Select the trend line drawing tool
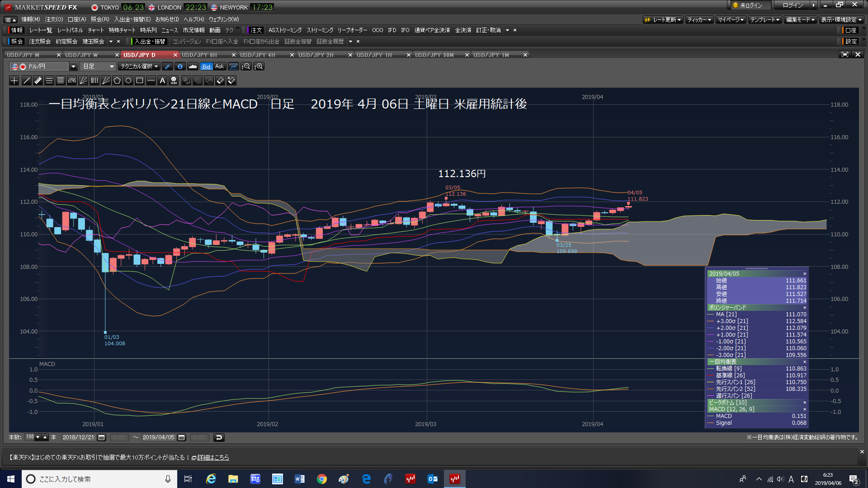The image size is (868, 488). [x=27, y=80]
